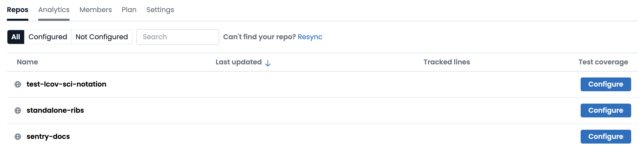This screenshot has width=644, height=148.
Task: Open the Plan tab
Action: [129, 10]
